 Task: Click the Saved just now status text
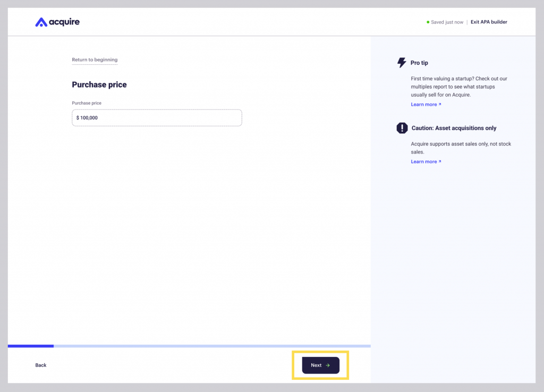pos(447,22)
